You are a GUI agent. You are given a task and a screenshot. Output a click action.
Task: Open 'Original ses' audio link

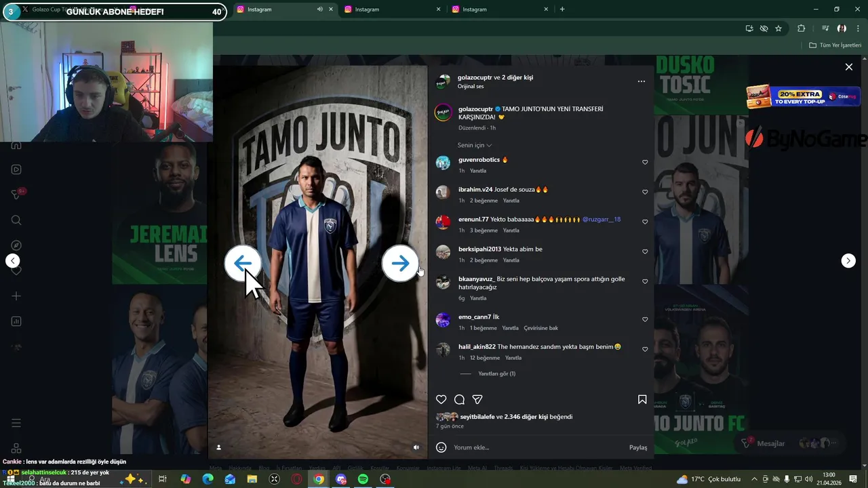point(471,87)
